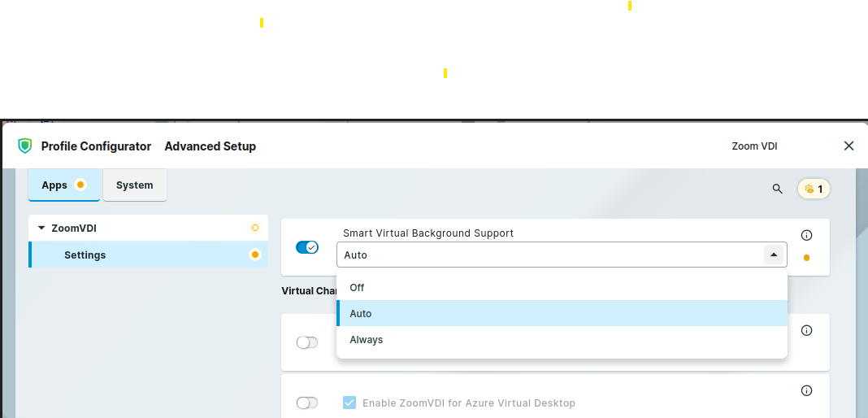This screenshot has height=418, width=868.
Task: Click the orange change indicator on Settings row
Action: (255, 255)
